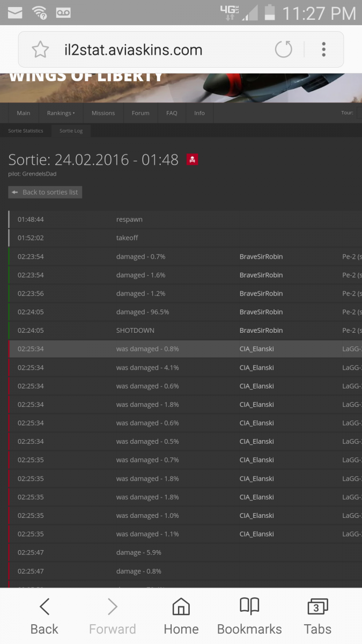The width and height of the screenshot is (362, 644).
Task: Click the Tour: label in the navigation bar
Action: tap(347, 113)
